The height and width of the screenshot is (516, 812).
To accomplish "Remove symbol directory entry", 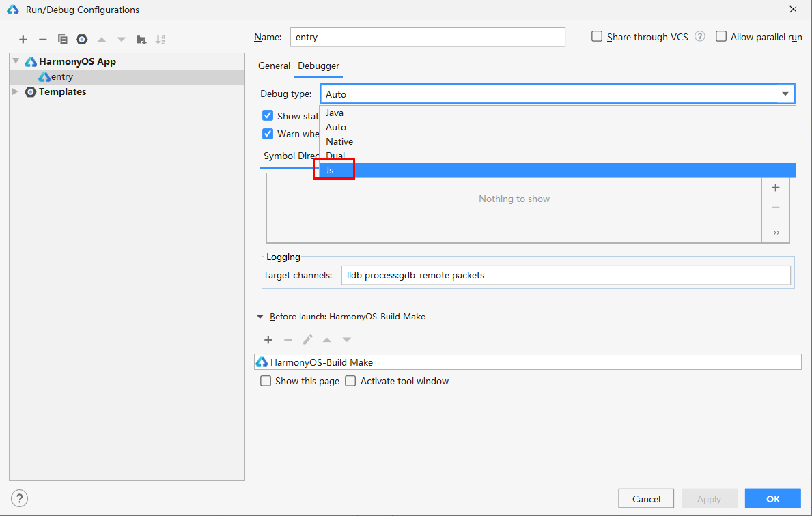I will click(x=775, y=207).
